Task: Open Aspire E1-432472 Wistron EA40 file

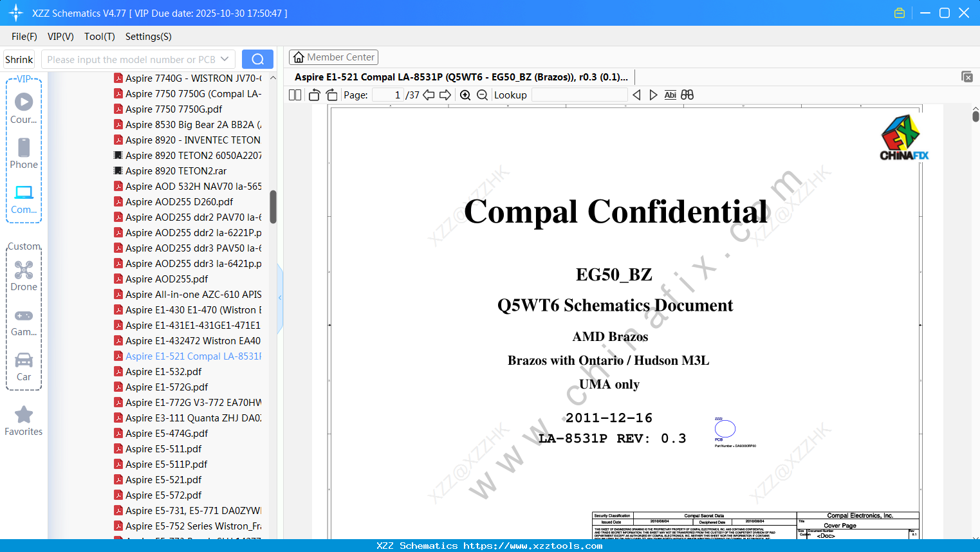Action: (188, 341)
